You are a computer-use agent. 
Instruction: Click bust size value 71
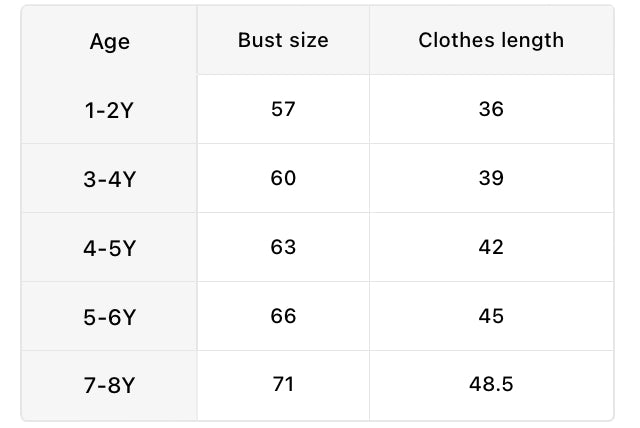283,384
